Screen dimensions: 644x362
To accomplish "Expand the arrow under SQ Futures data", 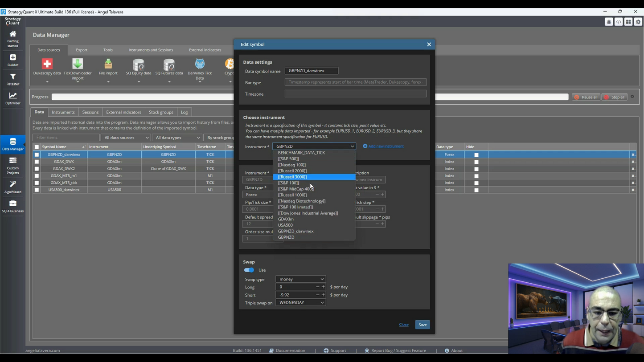I will tap(169, 82).
